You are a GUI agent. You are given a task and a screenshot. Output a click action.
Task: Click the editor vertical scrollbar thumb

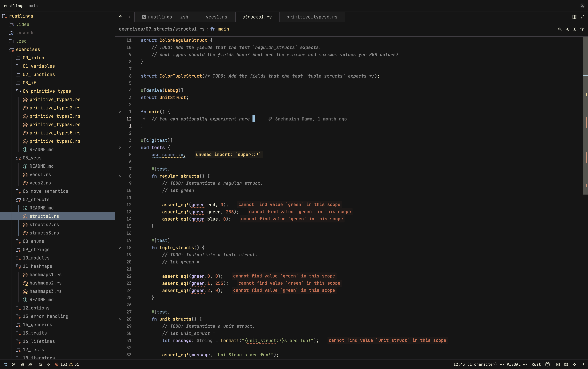tap(585, 115)
